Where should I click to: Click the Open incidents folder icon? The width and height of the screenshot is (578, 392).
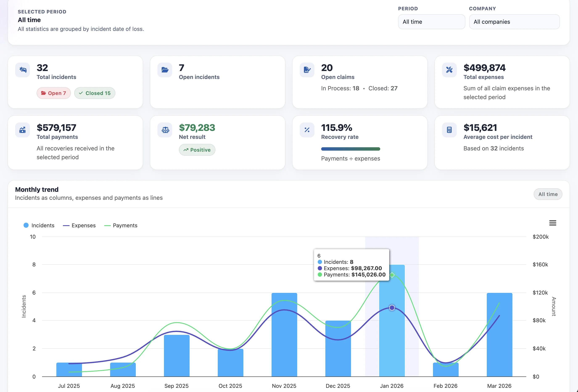165,70
